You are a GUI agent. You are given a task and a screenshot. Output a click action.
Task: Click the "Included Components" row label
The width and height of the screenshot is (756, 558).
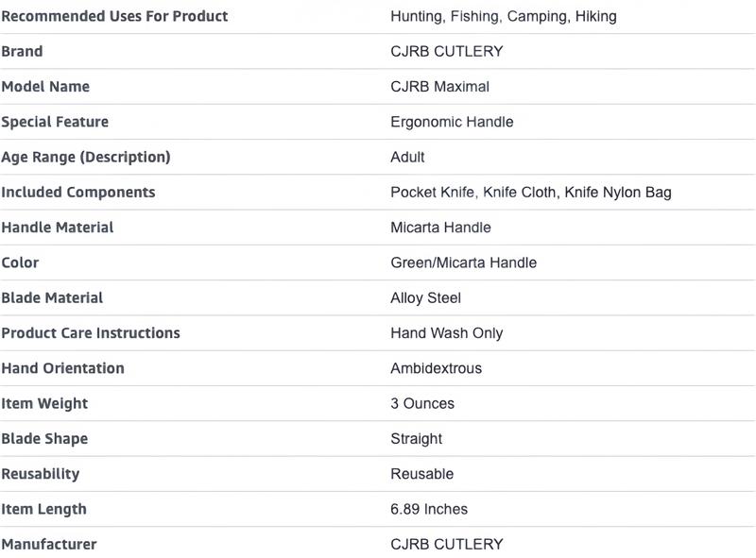pyautogui.click(x=77, y=192)
